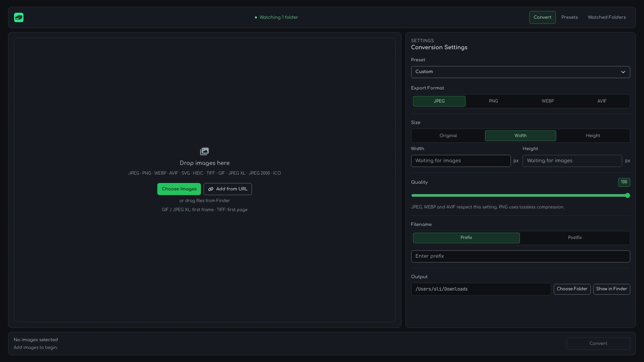The height and width of the screenshot is (362, 644).
Task: Click the Height pixel input field
Action: [572, 161]
